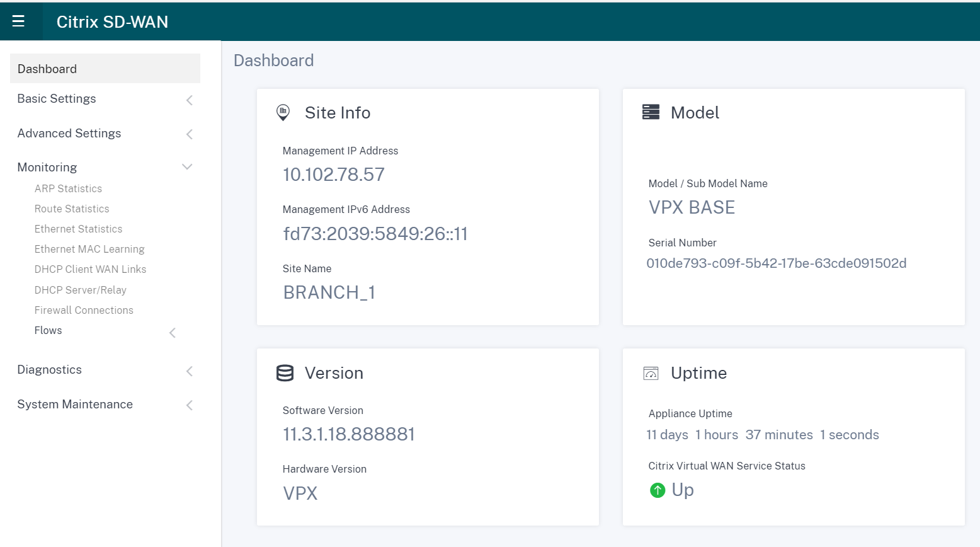Open Route Statistics page
Image resolution: width=980 pixels, height=547 pixels.
pos(72,209)
